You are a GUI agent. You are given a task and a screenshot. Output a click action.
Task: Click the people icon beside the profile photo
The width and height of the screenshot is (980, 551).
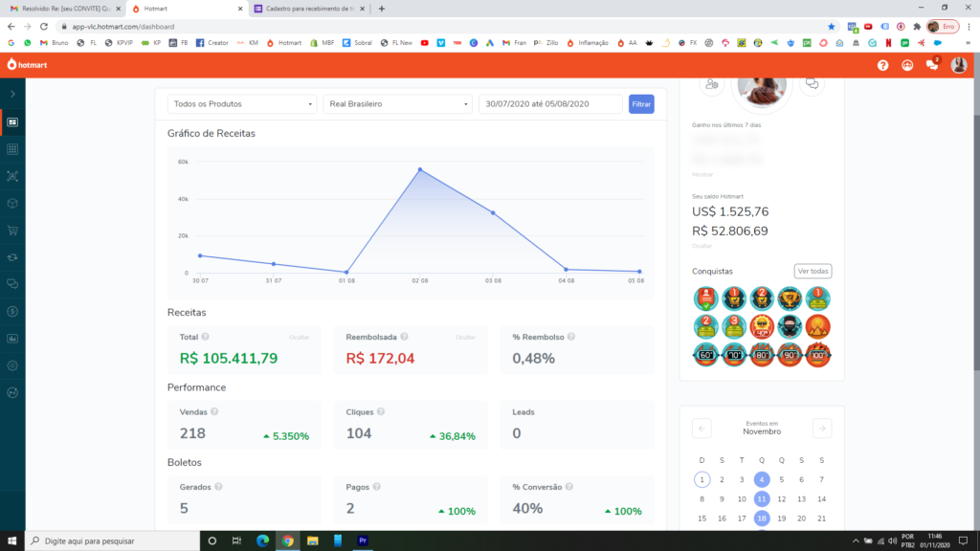711,84
